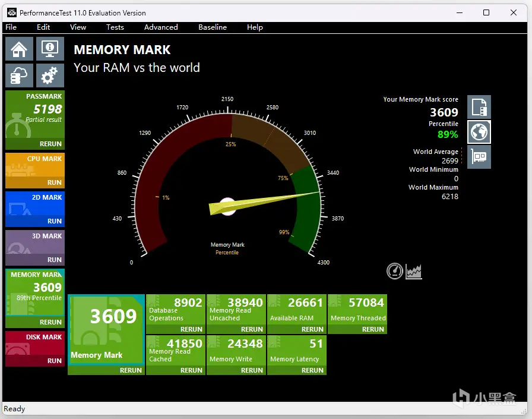Click the MEMORY MARK heading
Screen dimensions: 532x419
click(122, 50)
